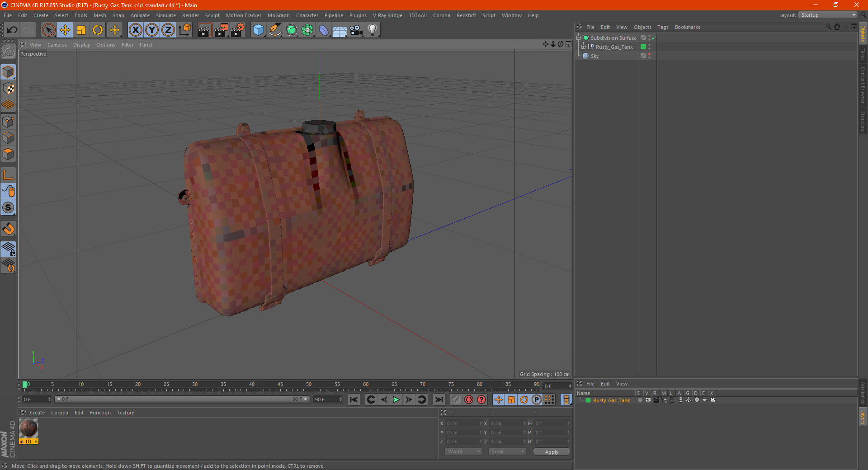Click the X position input field
The height and width of the screenshot is (470, 868).
pyautogui.click(x=463, y=423)
